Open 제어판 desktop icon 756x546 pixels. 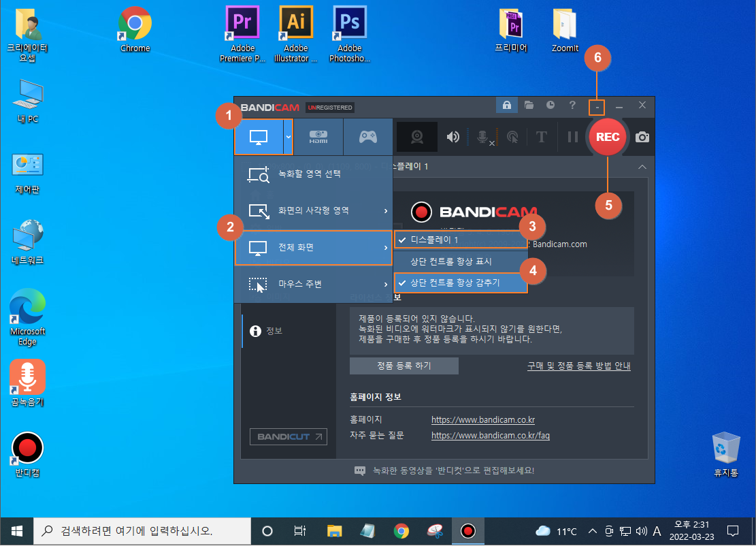coord(27,174)
